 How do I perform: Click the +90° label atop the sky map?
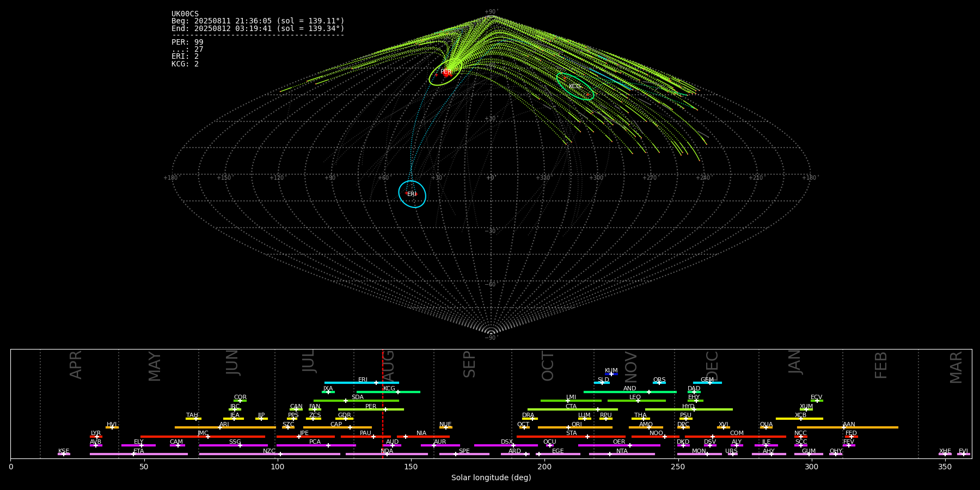click(491, 12)
